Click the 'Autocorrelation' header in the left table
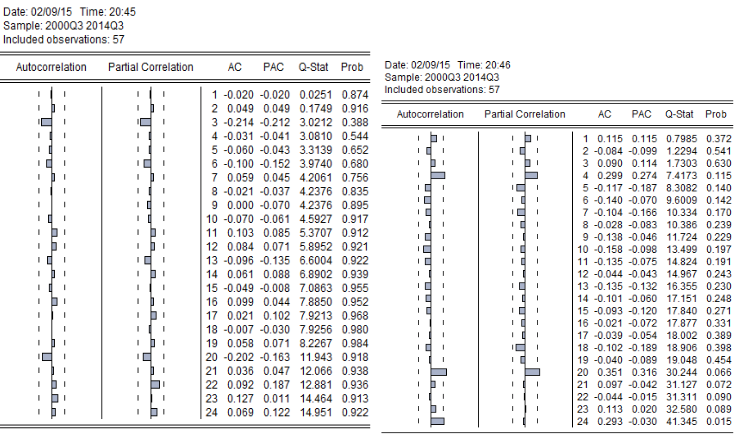 click(51, 67)
